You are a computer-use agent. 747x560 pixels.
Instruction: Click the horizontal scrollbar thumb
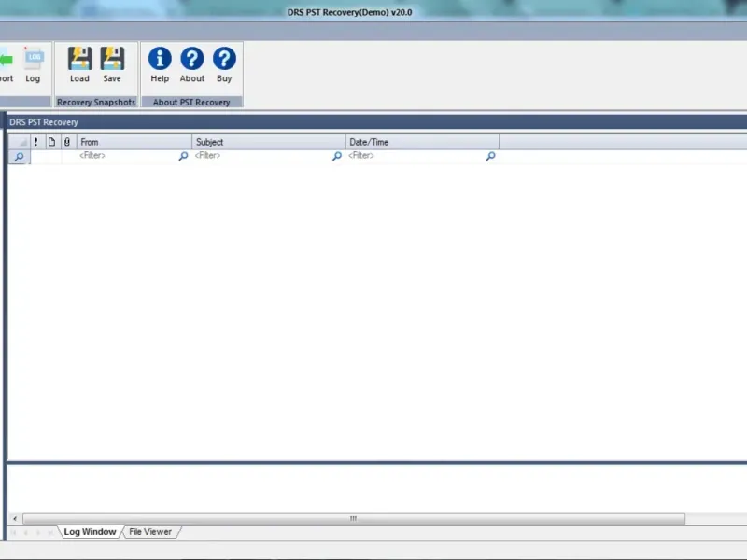click(354, 519)
